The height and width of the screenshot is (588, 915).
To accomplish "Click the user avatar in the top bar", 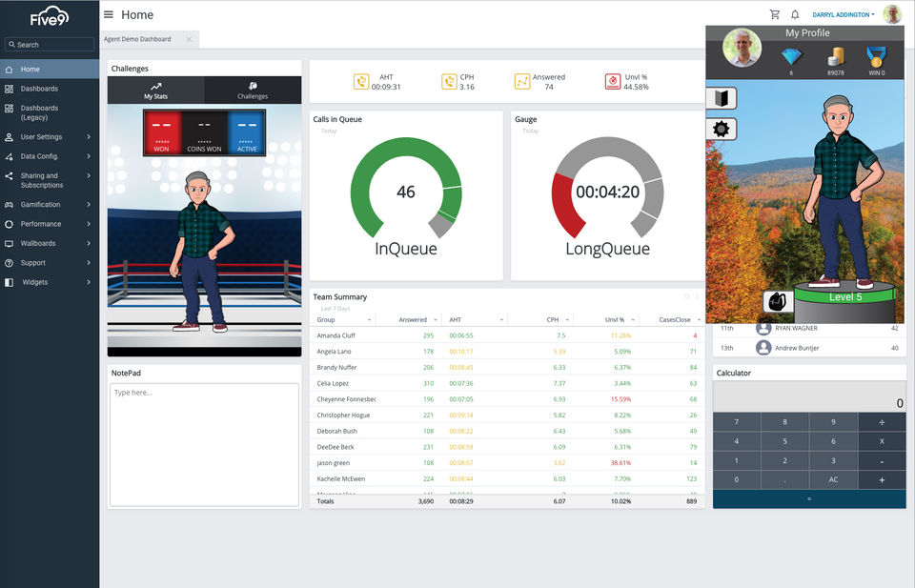I will pos(892,14).
